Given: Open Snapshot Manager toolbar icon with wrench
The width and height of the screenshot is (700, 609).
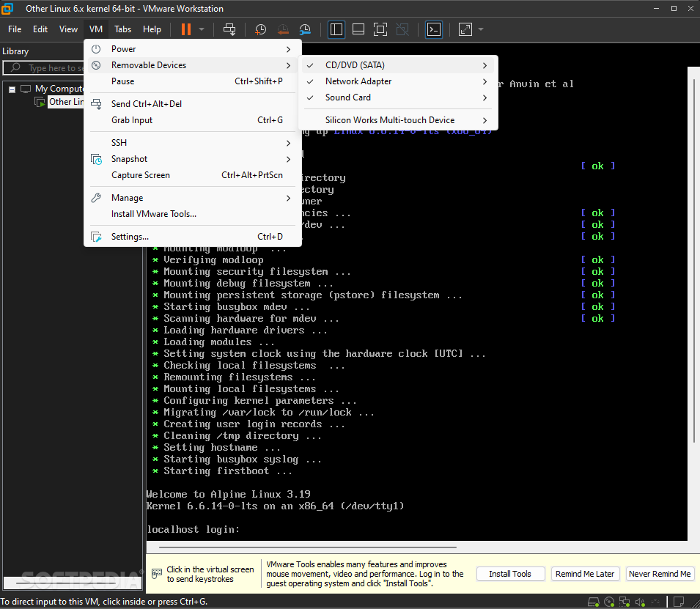Looking at the screenshot, I should click(x=305, y=29).
